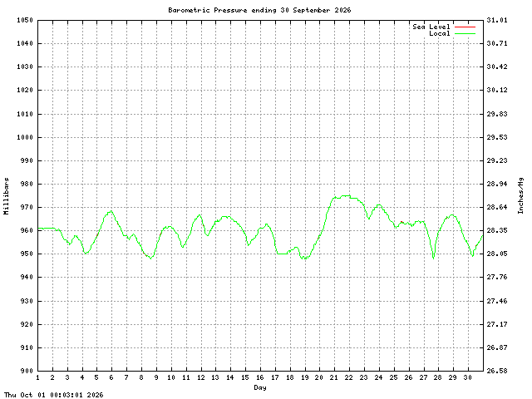Image resolution: width=532 pixels, height=399 pixels.
Task: Click day 4 on the x-axis
Action: [x=82, y=377]
